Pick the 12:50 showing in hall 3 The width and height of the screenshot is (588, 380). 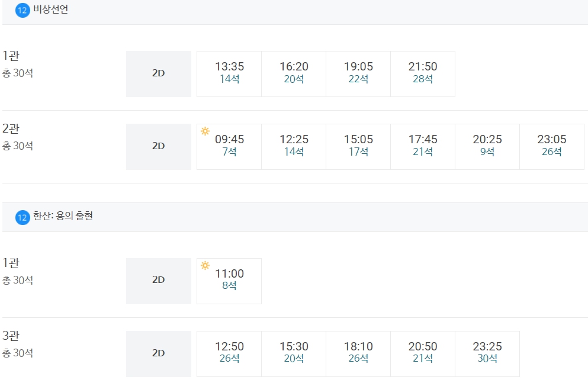click(x=229, y=354)
